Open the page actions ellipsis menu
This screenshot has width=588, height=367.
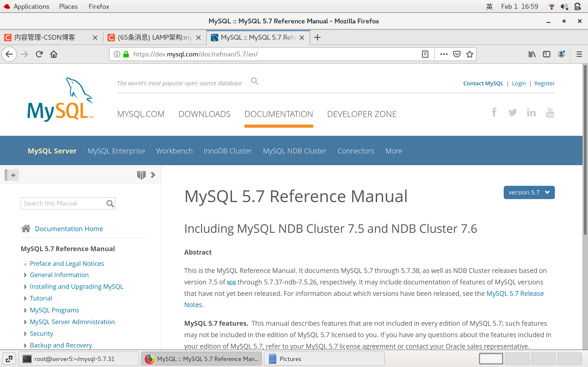444,54
